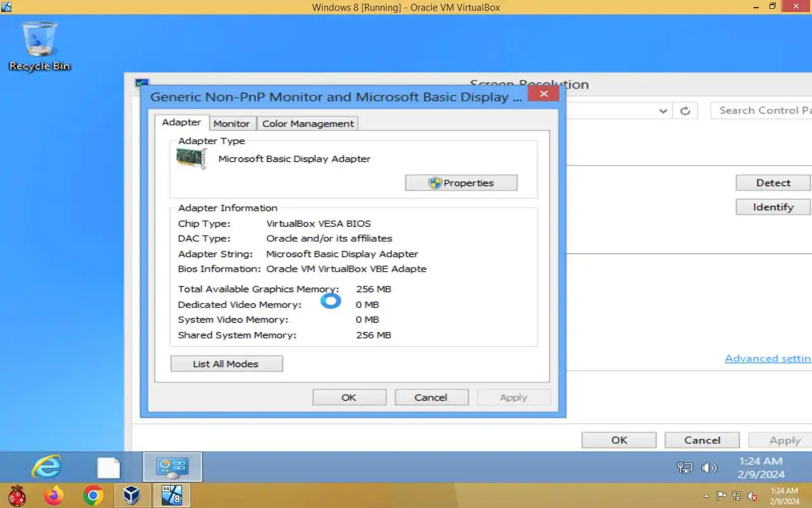Click Cancel in the Screen Resolution window
Image resolution: width=812 pixels, height=508 pixels.
point(702,440)
